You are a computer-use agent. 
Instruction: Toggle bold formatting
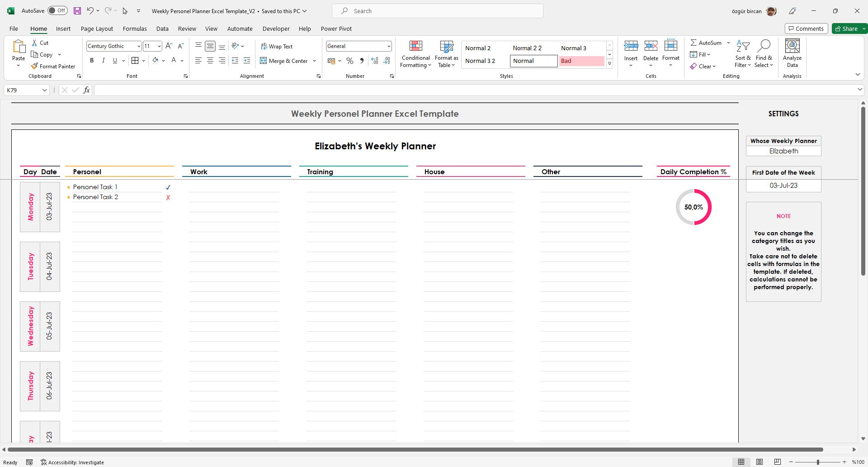92,60
